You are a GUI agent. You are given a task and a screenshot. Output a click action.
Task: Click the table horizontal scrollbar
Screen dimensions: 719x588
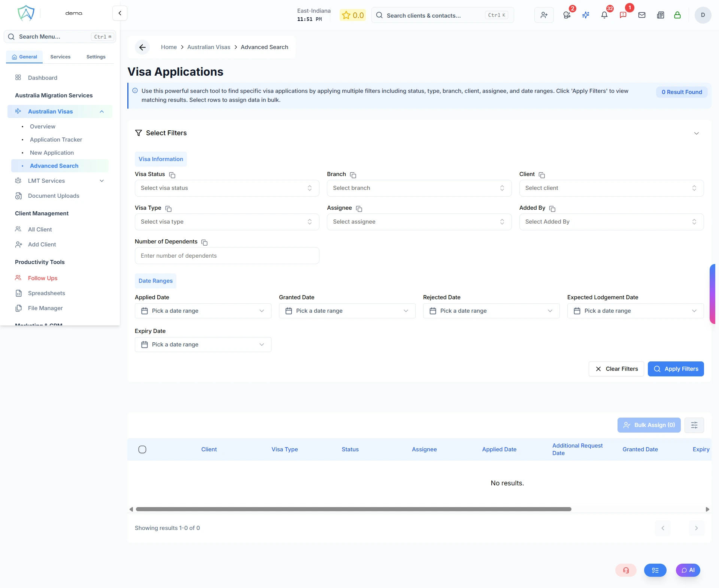353,509
